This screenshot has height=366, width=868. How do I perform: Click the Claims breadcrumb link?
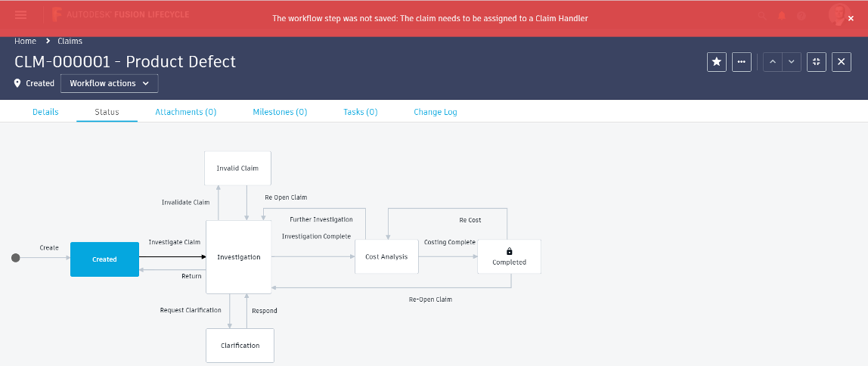[x=70, y=41]
